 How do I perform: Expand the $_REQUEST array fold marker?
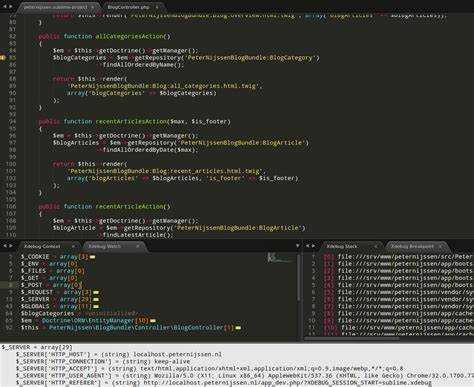(x=96, y=292)
